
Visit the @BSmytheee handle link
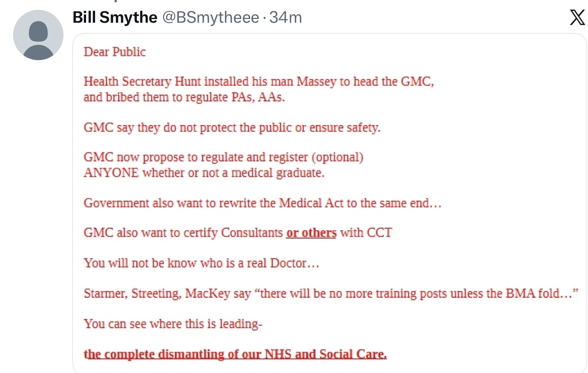211,18
